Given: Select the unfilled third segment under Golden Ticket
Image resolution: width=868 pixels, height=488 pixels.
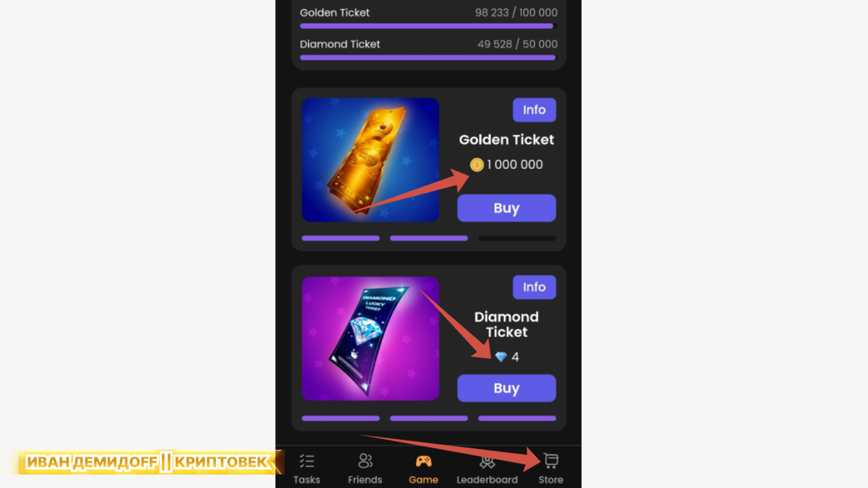Looking at the screenshot, I should (517, 238).
